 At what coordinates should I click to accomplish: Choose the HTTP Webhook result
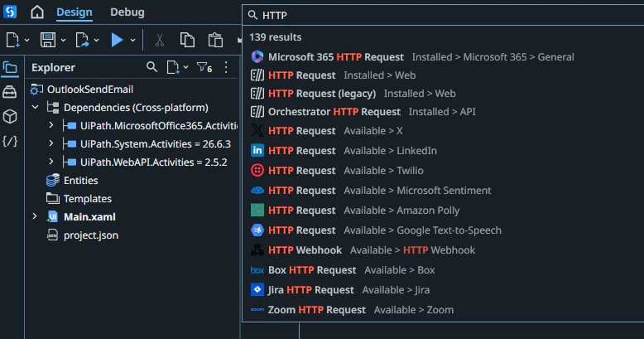tap(444, 250)
